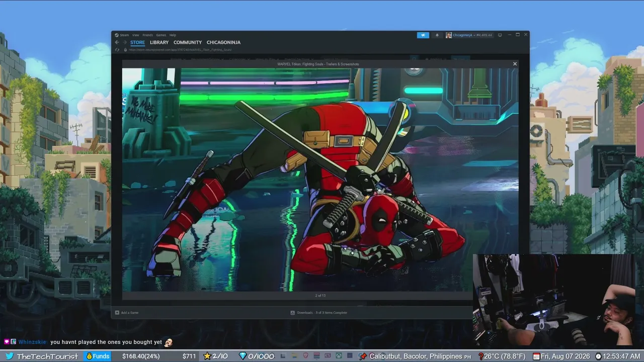This screenshot has width=644, height=362.
Task: Switch to Big Picture mode icon
Action: 500,35
